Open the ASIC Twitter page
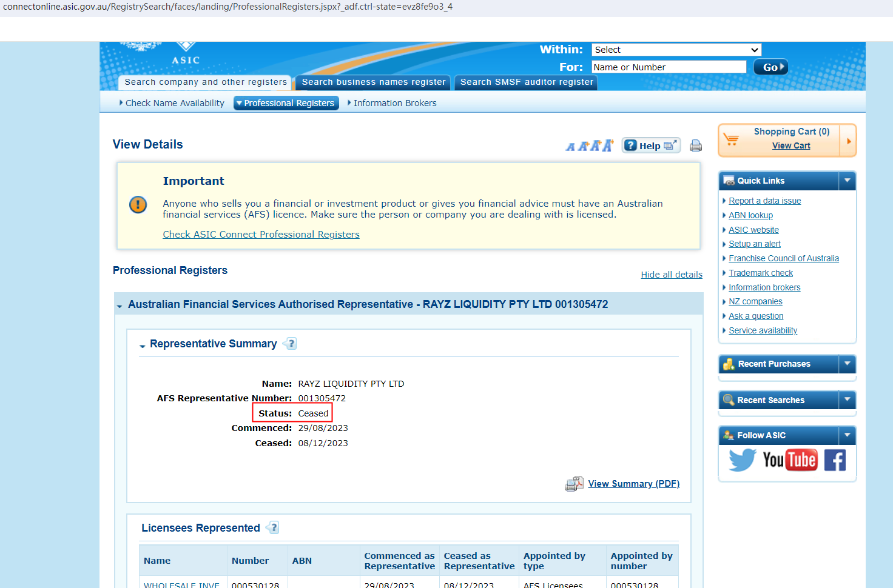The height and width of the screenshot is (588, 893). click(x=743, y=460)
